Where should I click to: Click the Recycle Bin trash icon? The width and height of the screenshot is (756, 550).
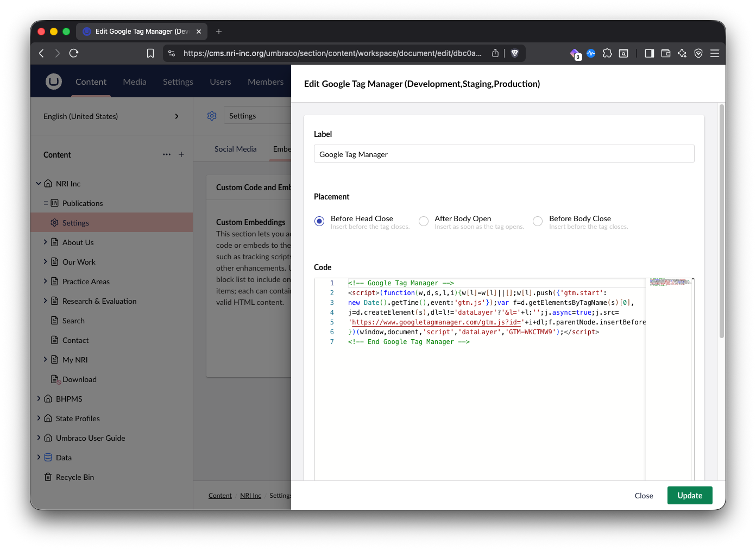click(x=48, y=477)
